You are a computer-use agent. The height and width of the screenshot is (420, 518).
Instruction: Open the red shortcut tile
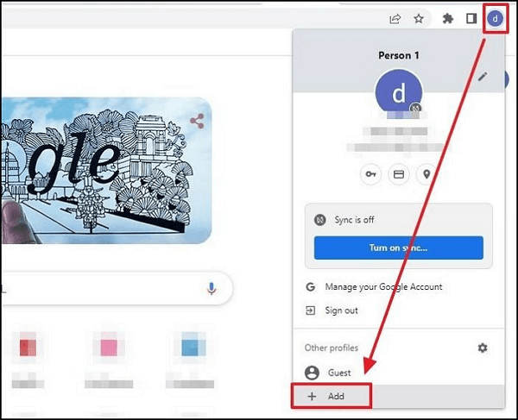28,348
